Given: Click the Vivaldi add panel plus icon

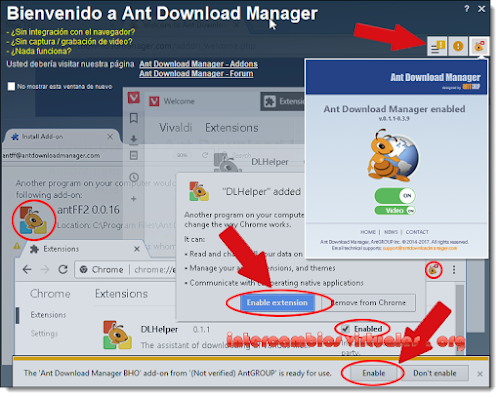Looking at the screenshot, I should pos(134,199).
